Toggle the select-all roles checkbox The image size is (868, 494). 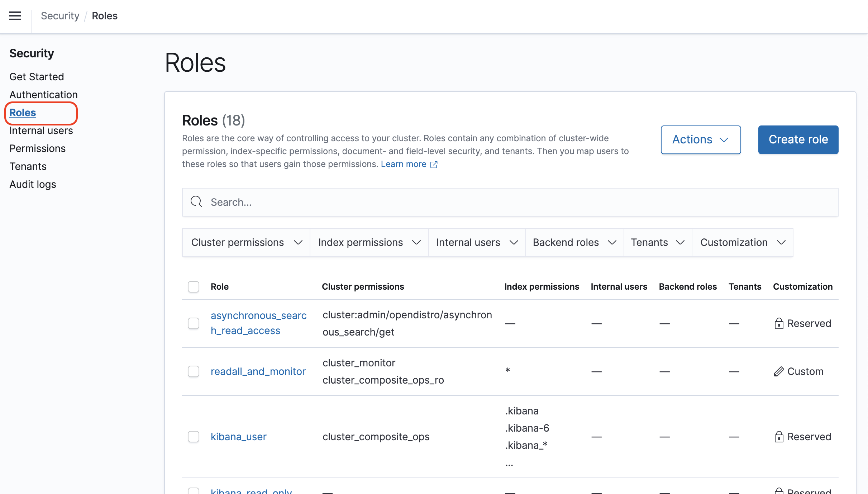point(194,287)
